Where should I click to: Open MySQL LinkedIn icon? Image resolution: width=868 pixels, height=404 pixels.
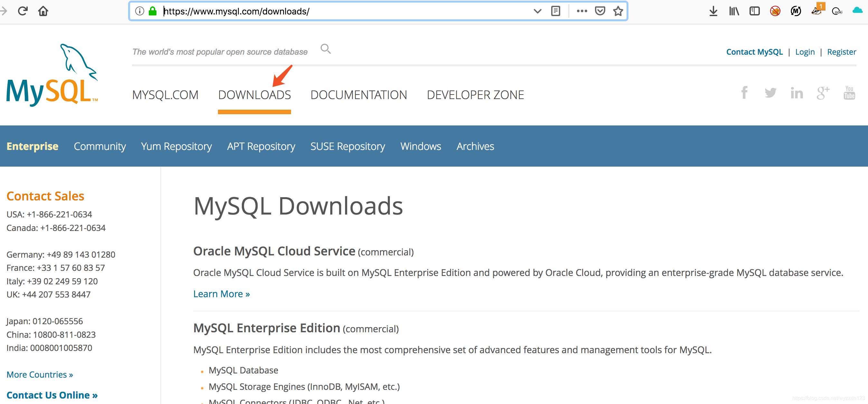(797, 93)
